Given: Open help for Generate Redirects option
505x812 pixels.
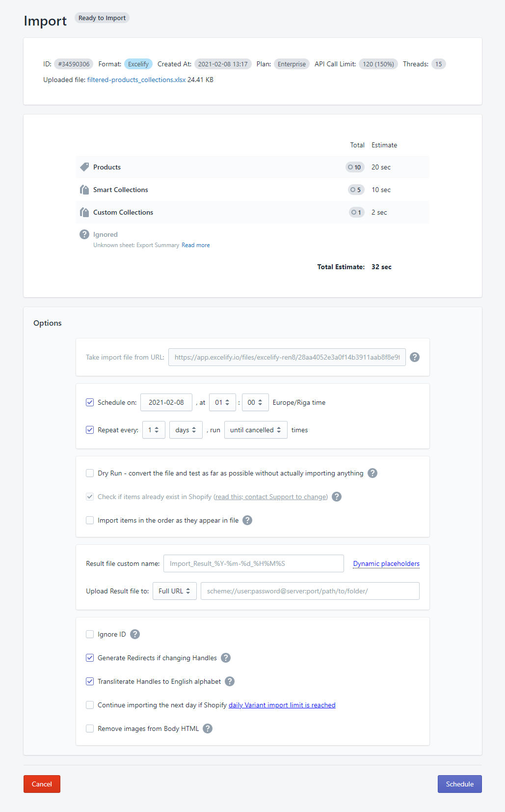Looking at the screenshot, I should [x=226, y=658].
